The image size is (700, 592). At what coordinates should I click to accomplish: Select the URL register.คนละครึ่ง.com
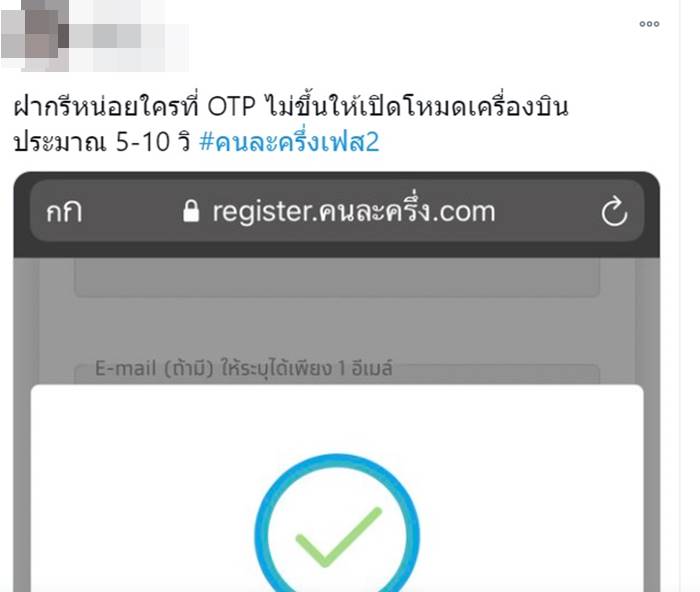[x=354, y=211]
